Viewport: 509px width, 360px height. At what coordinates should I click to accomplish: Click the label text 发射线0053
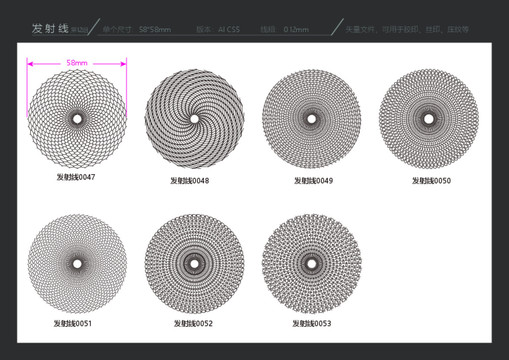[x=312, y=323]
